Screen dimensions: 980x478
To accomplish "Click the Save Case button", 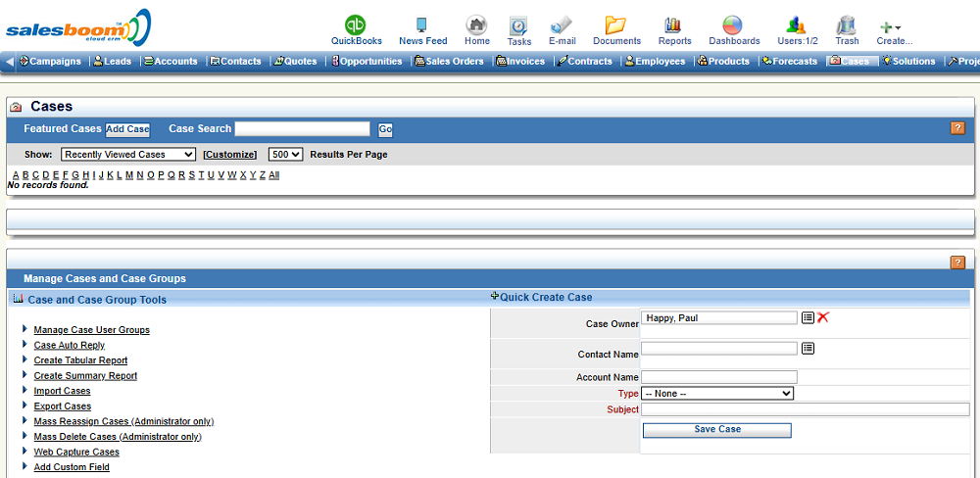I will click(716, 430).
